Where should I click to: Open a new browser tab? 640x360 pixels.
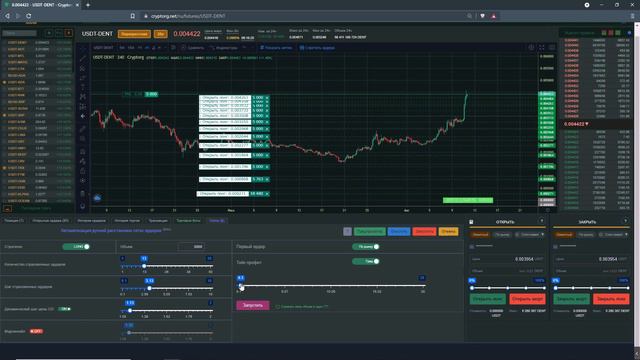88,5
